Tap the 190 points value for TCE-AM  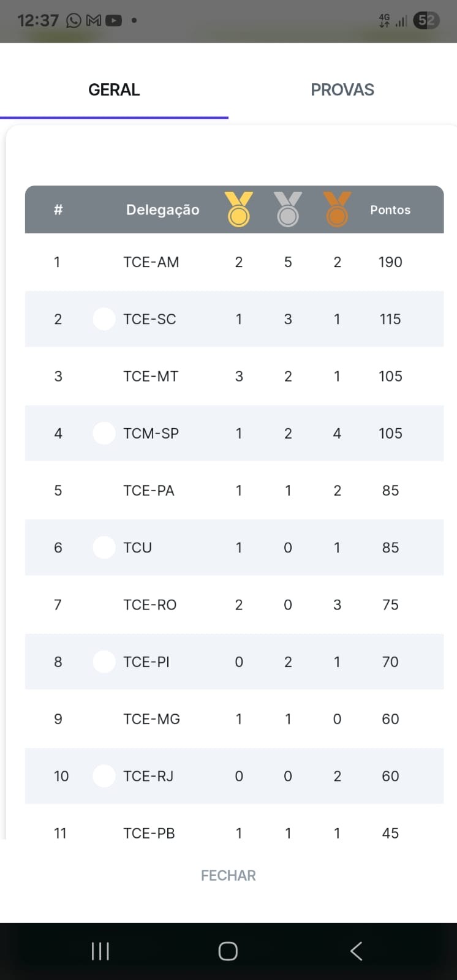(x=390, y=262)
